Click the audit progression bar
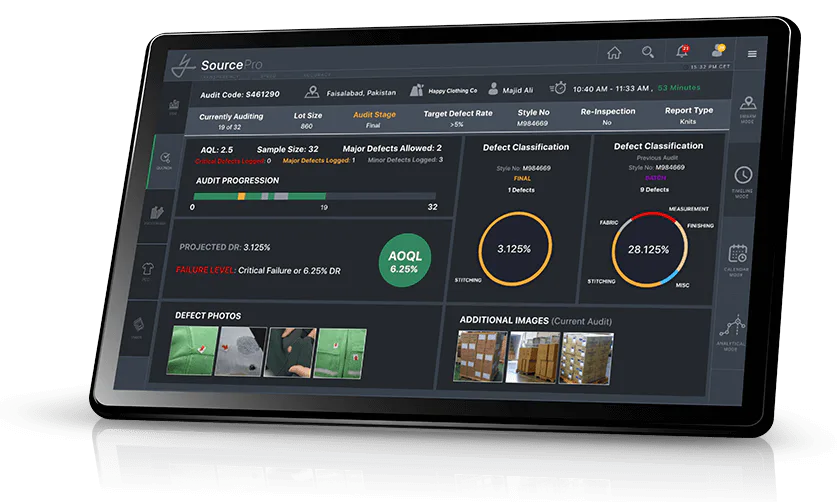The width and height of the screenshot is (838, 502). pos(314,196)
